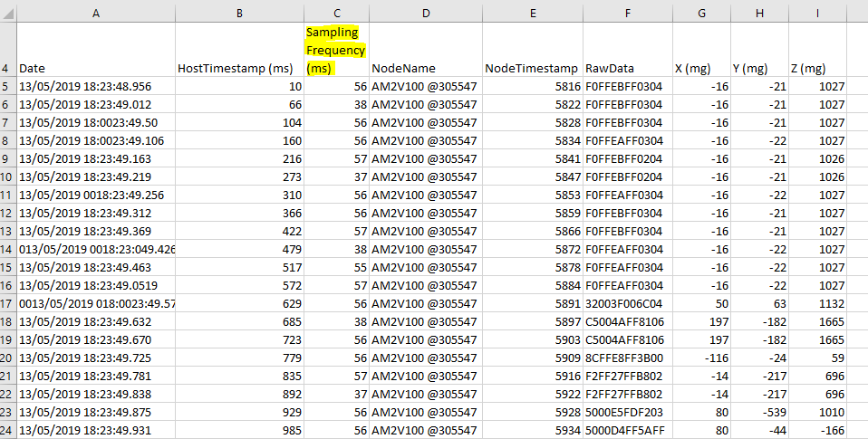
Task: Click Z value 1010
Action: click(817, 413)
